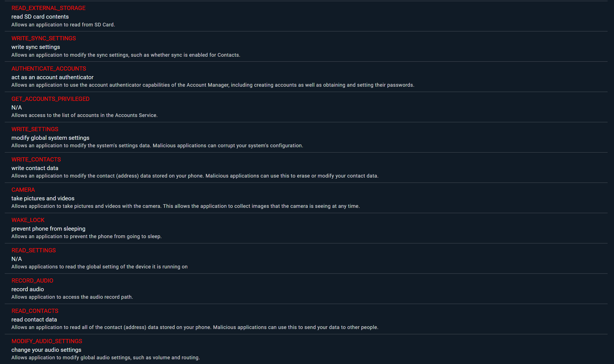The width and height of the screenshot is (614, 364).
Task: Select 'change your audio settings' label
Action: point(46,350)
